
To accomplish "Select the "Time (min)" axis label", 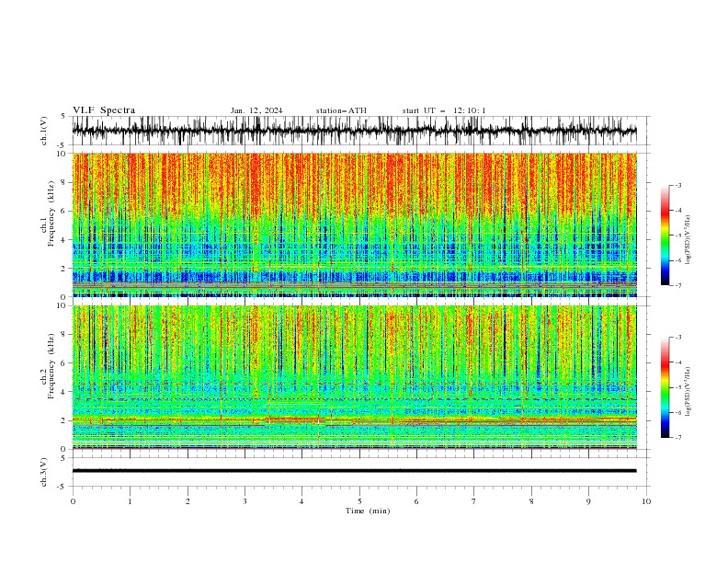I will 368,511.
